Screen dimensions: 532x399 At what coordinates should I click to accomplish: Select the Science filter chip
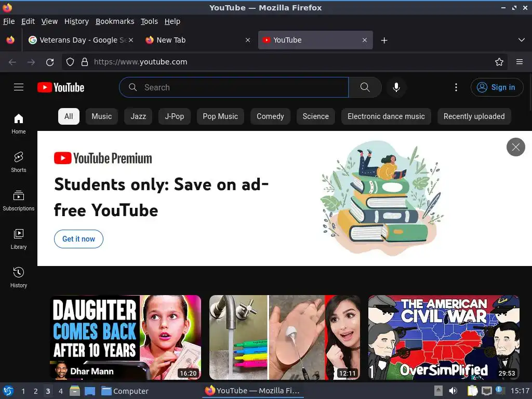(x=315, y=116)
